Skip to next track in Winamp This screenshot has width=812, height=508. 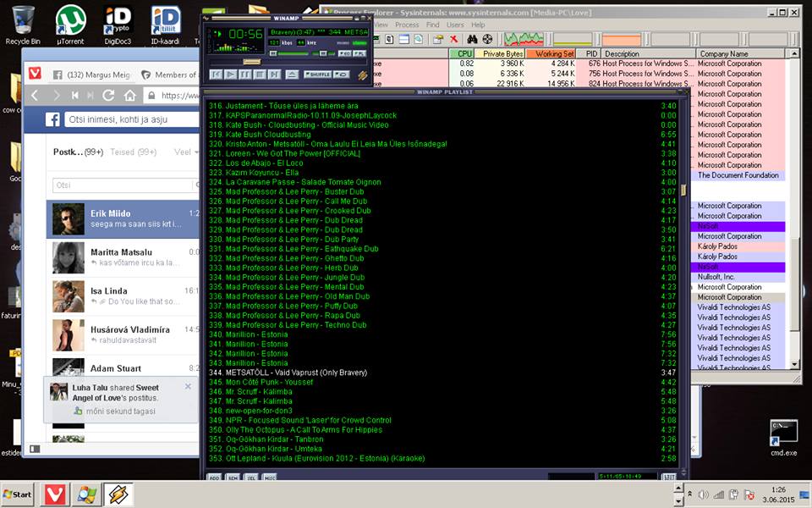(x=274, y=75)
